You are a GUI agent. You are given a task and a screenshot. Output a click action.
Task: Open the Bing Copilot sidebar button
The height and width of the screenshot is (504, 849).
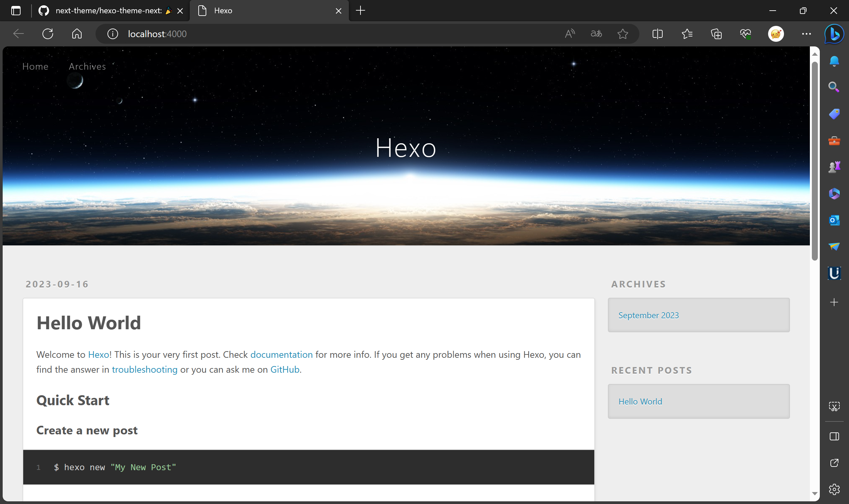point(834,33)
